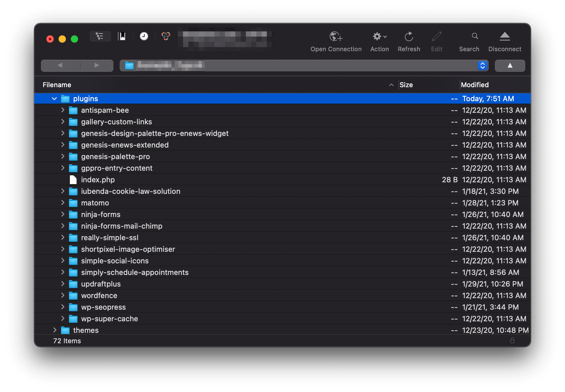Viewport: 565px width, 392px height.
Task: Expand the matomo folder chevron
Action: pos(63,203)
